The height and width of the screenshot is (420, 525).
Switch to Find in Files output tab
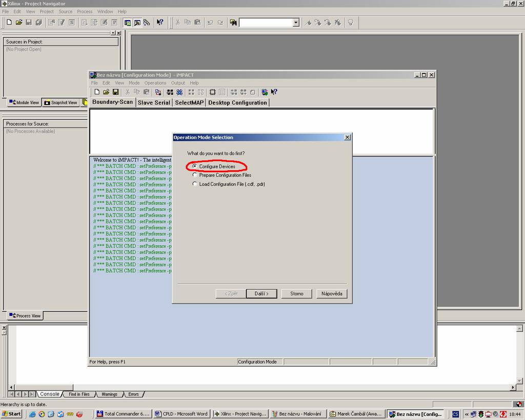tap(79, 394)
